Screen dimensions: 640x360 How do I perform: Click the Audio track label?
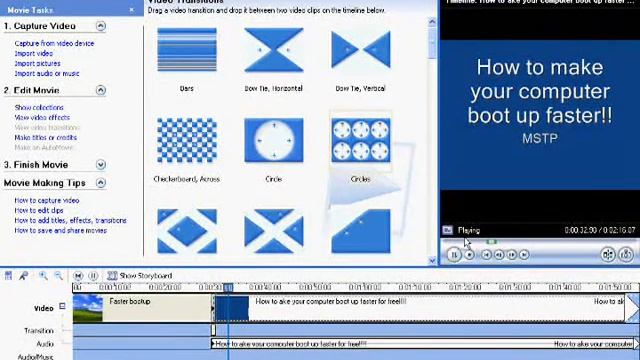click(x=45, y=344)
